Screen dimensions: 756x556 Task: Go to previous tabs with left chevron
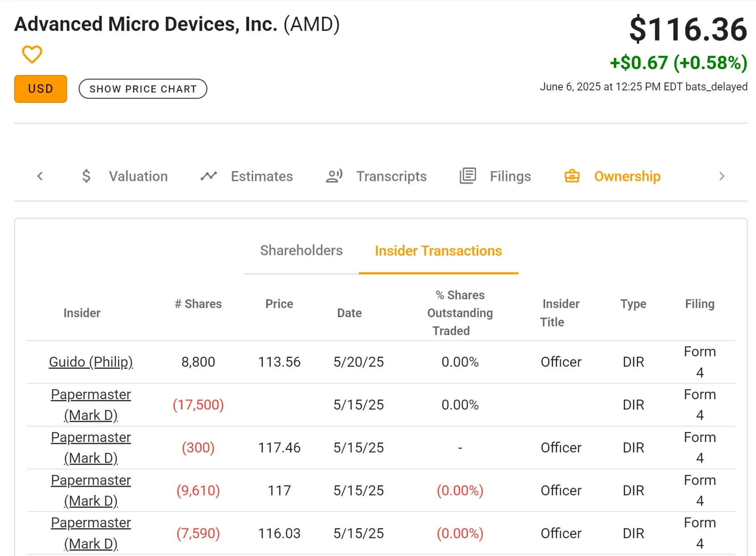40,176
